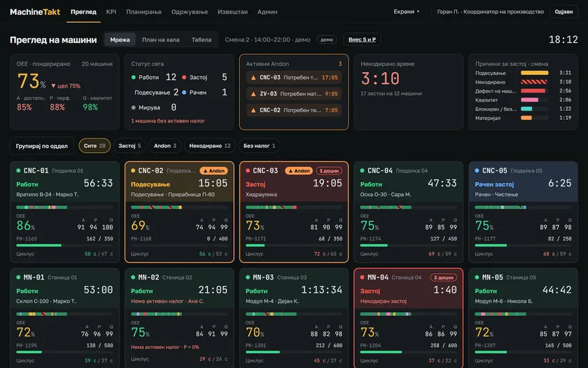Select the Некодирано 12 filter chip
Image resolution: width=588 pixels, height=368 pixels.
pos(209,146)
